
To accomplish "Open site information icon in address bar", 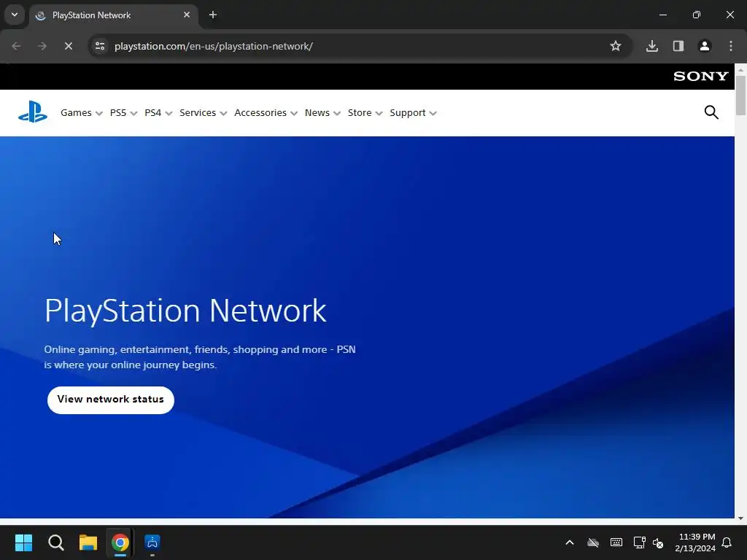I will (100, 46).
